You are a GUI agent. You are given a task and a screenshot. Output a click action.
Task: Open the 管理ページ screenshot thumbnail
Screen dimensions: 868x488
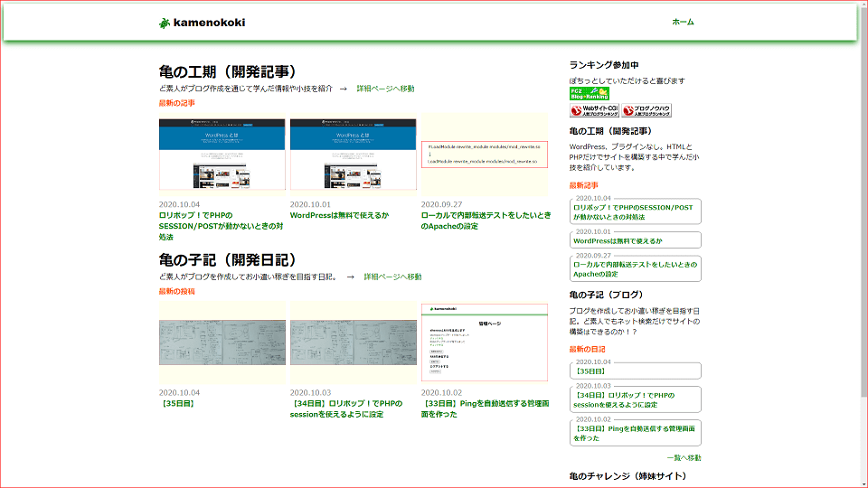coord(485,343)
